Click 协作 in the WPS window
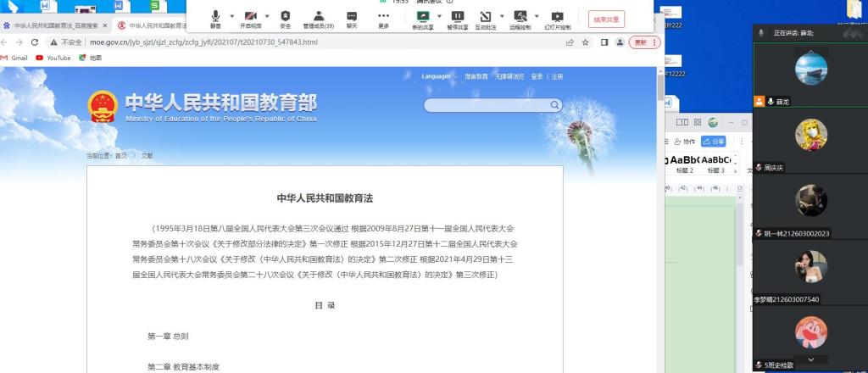868x373 pixels. click(685, 142)
